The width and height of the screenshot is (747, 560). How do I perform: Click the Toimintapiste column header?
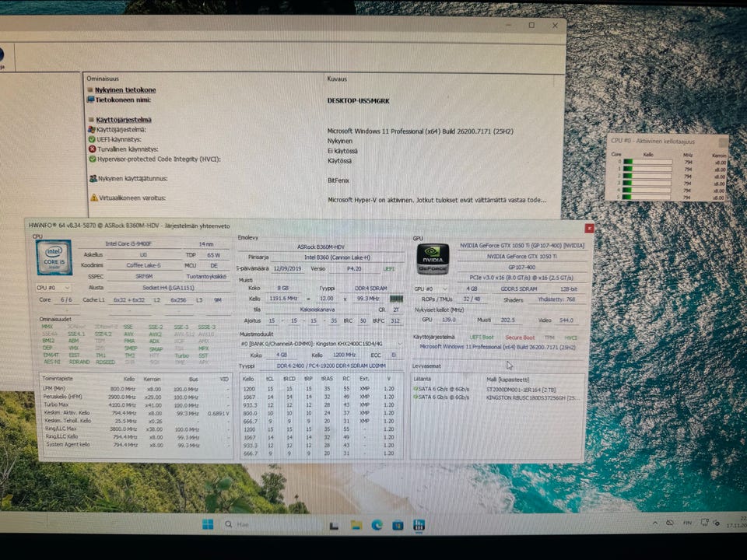pyautogui.click(x=58, y=379)
